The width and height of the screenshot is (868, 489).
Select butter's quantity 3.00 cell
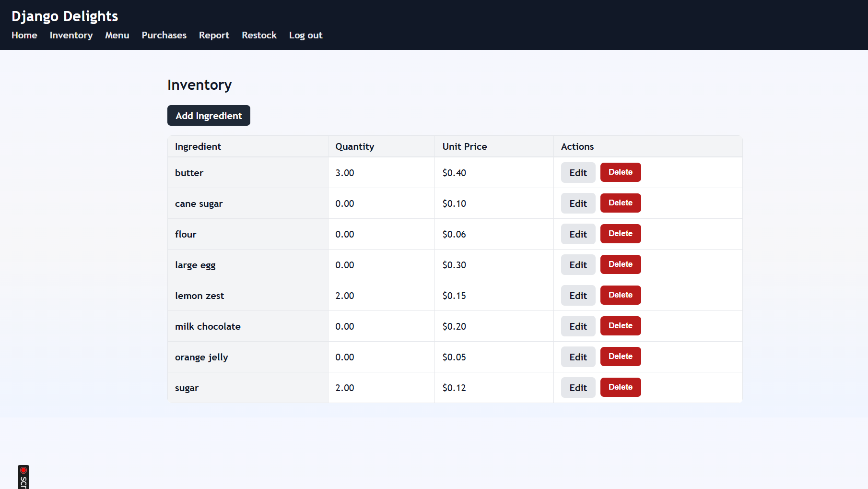click(381, 173)
